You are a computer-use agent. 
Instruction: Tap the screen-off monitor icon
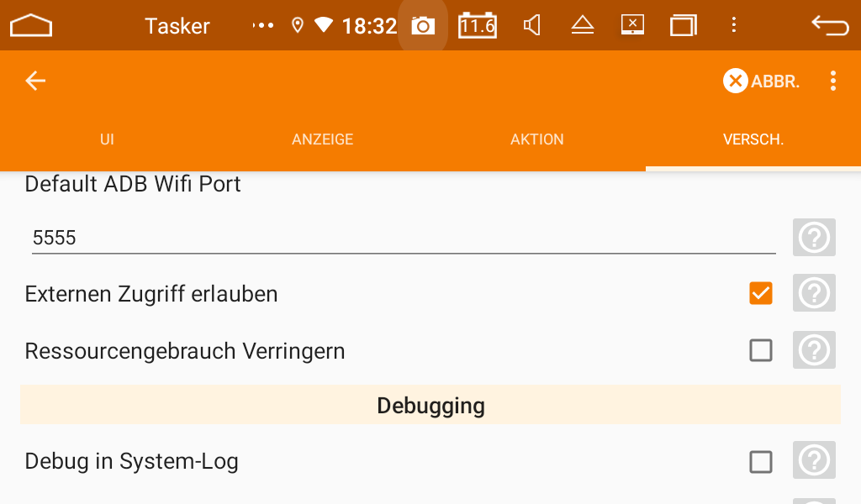(632, 24)
